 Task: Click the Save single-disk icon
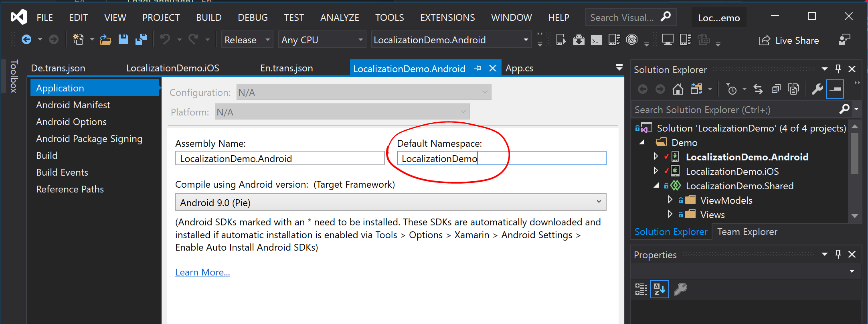tap(123, 39)
